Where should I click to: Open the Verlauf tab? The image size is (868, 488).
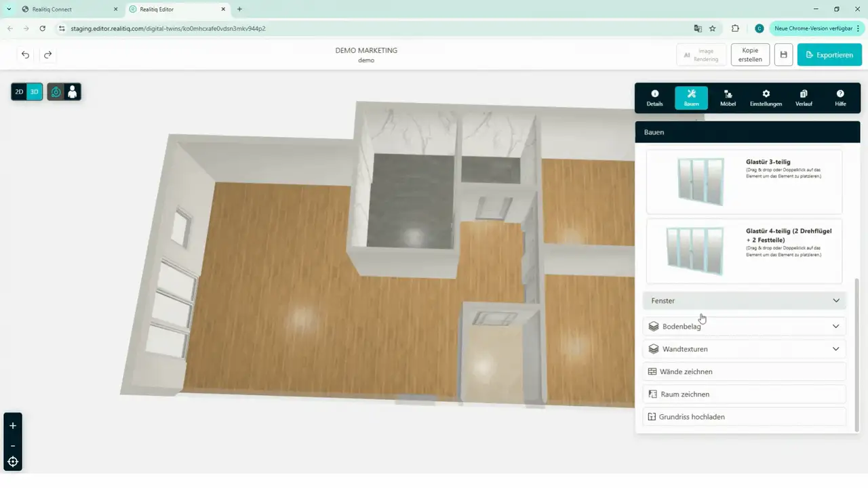(804, 98)
